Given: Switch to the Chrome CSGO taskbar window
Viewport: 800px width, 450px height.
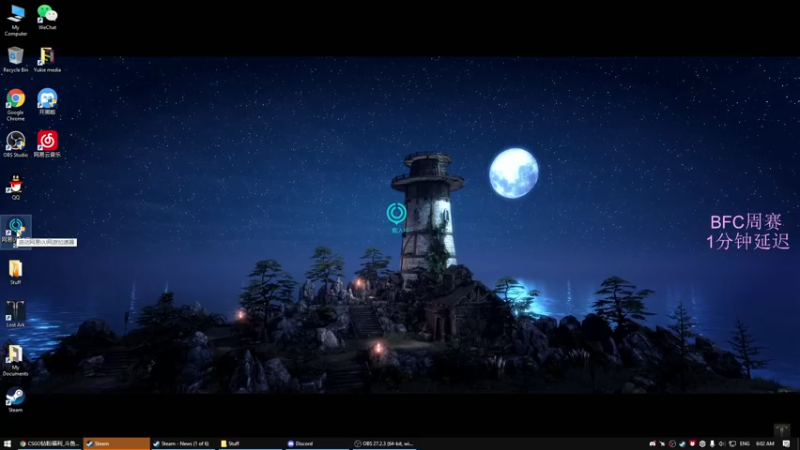Looking at the screenshot, I should click(x=49, y=444).
